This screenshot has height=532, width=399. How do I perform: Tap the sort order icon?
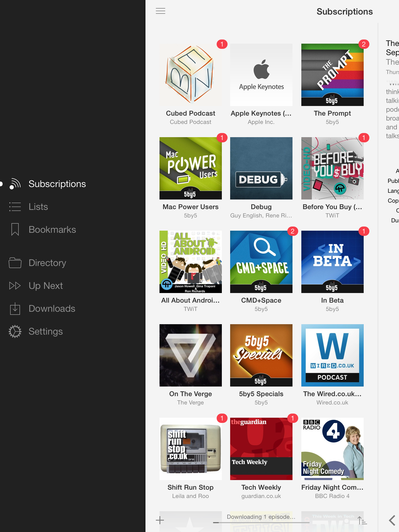coord(362,521)
